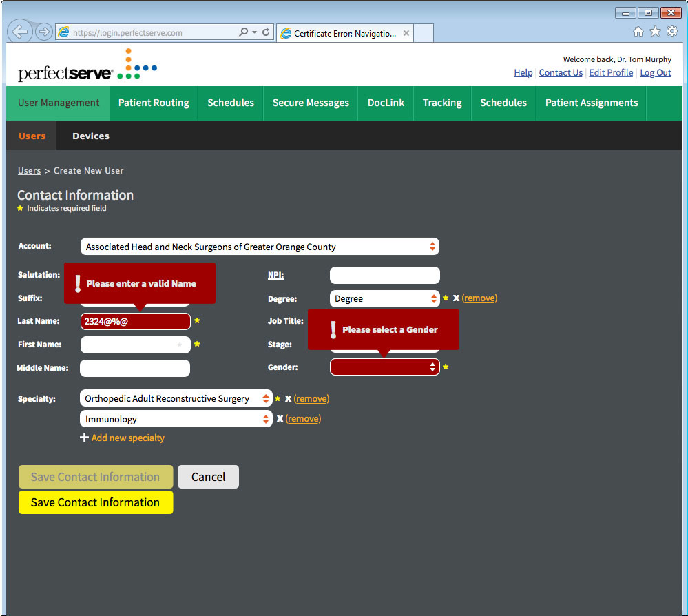This screenshot has height=616, width=688.
Task: Click the browser forward arrow
Action: tap(43, 32)
